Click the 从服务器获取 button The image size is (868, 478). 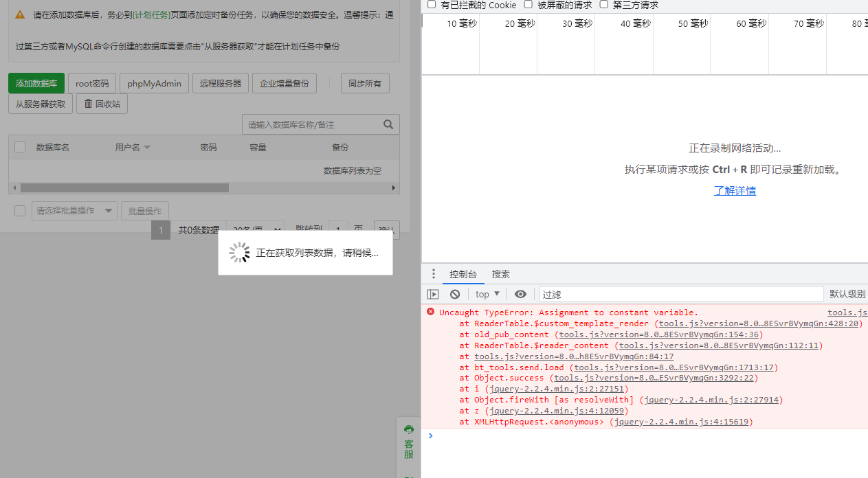tap(41, 104)
